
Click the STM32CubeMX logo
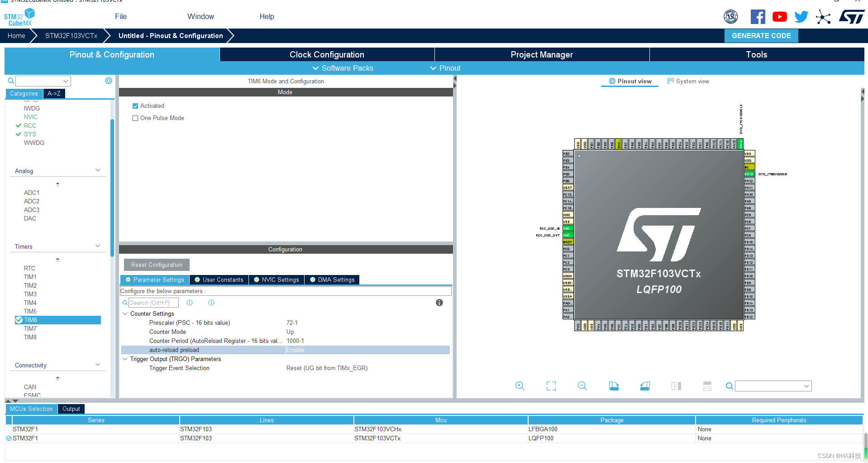[x=19, y=17]
